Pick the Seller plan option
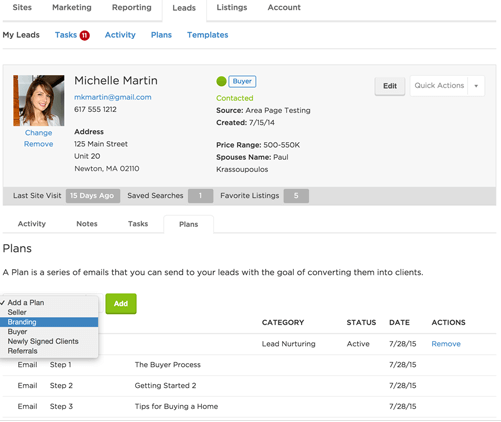This screenshot has height=422, width=501. point(17,312)
